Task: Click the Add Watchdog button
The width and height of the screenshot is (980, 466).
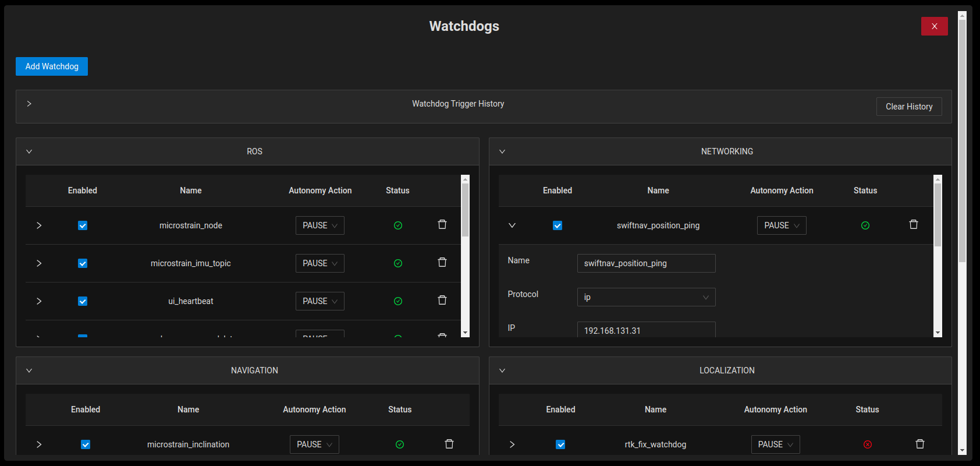Action: pyautogui.click(x=52, y=66)
